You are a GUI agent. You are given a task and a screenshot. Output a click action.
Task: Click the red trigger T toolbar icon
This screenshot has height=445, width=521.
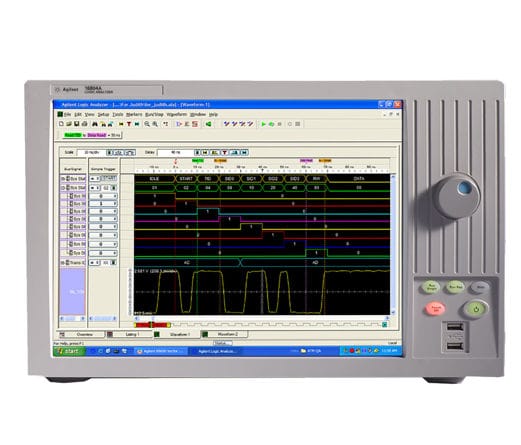coord(129,124)
